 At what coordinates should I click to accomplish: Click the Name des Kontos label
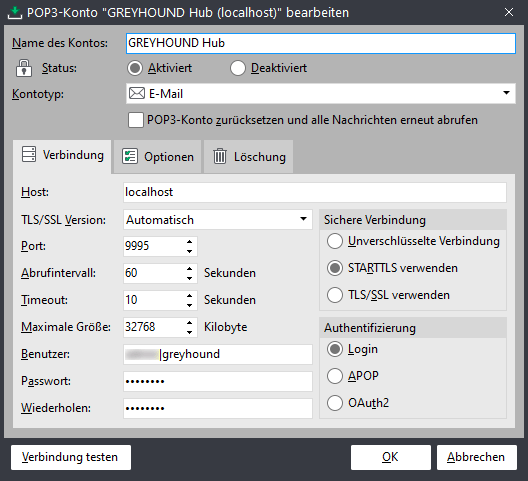(60, 43)
